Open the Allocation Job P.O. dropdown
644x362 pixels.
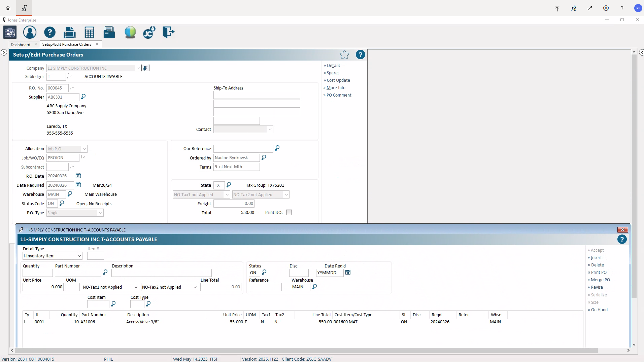pyautogui.click(x=84, y=149)
